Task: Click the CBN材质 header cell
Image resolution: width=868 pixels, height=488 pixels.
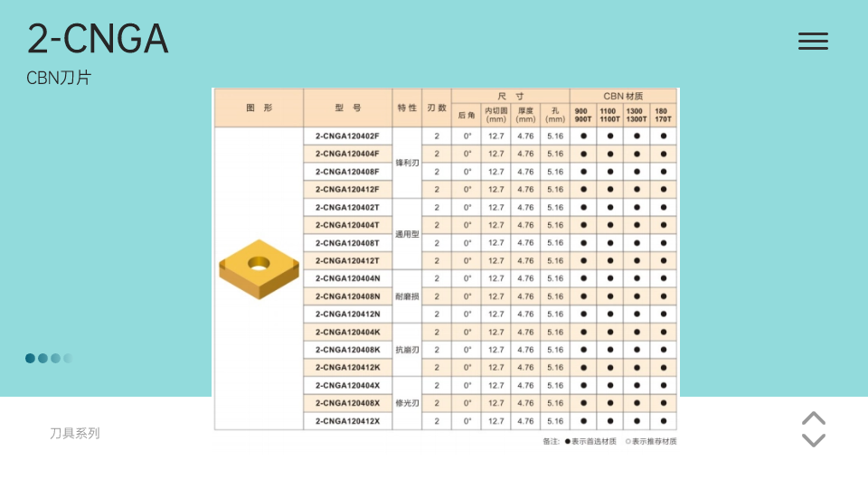Action: click(x=623, y=96)
